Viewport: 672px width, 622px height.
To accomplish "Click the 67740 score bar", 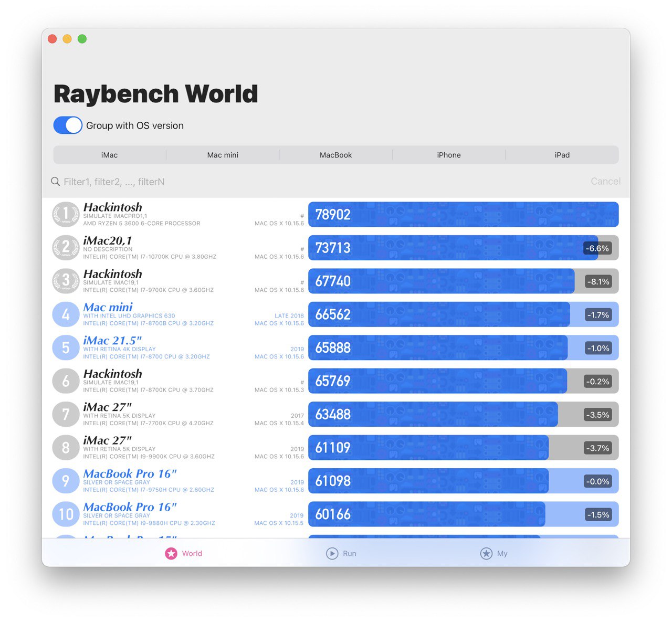I will click(x=463, y=281).
